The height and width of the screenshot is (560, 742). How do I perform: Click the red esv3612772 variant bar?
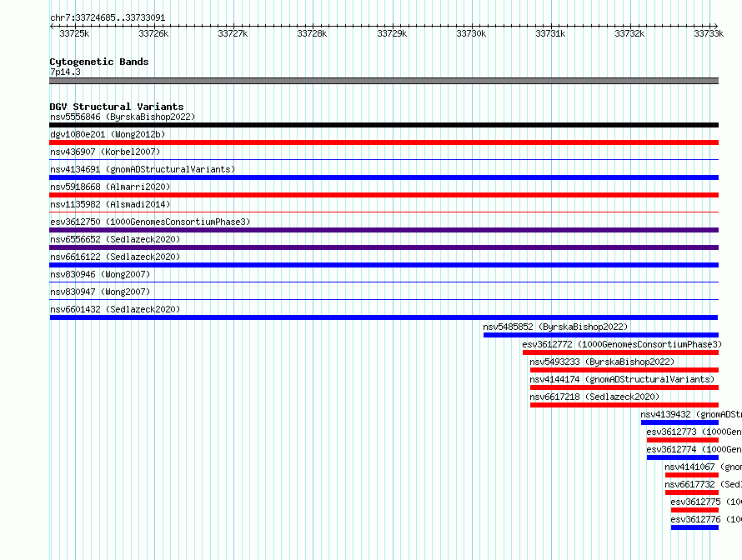click(620, 352)
